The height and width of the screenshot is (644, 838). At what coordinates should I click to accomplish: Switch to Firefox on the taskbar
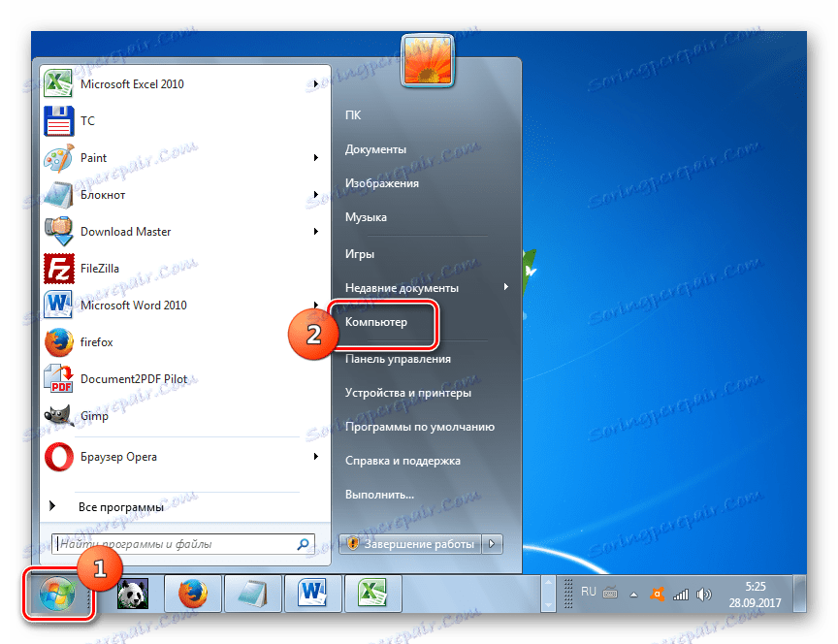pyautogui.click(x=192, y=594)
